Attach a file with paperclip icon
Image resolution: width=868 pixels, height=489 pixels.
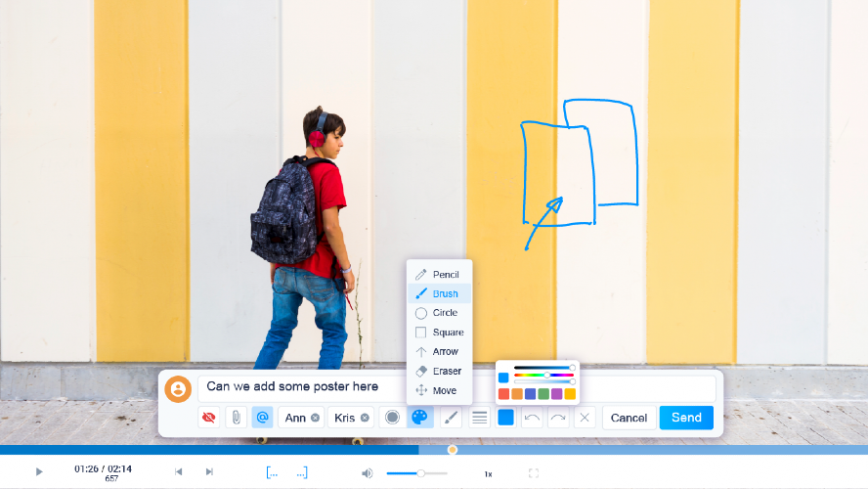[x=236, y=418]
